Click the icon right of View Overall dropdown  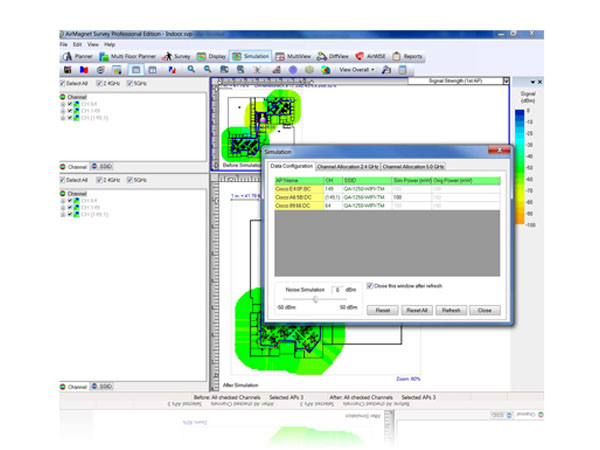(386, 70)
